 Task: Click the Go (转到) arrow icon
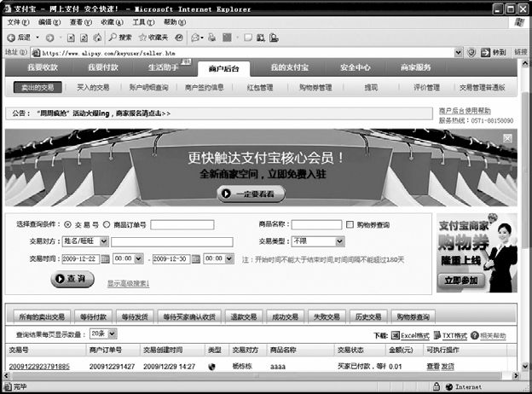tap(485, 53)
